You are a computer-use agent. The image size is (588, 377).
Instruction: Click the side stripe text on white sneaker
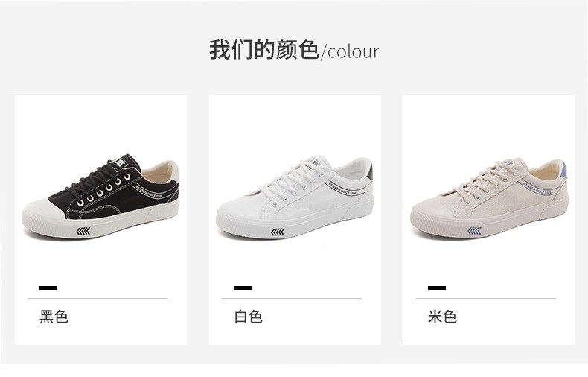(342, 188)
